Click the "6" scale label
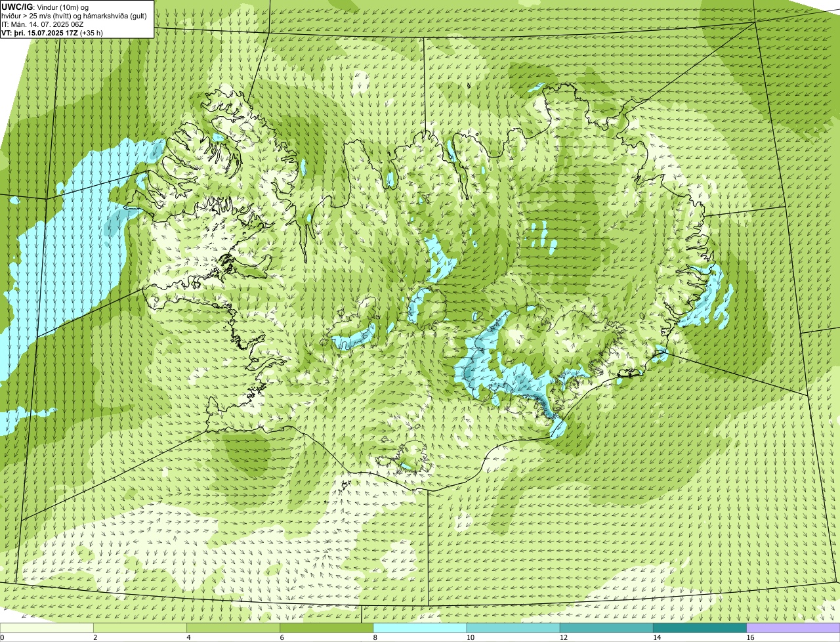 click(x=282, y=637)
